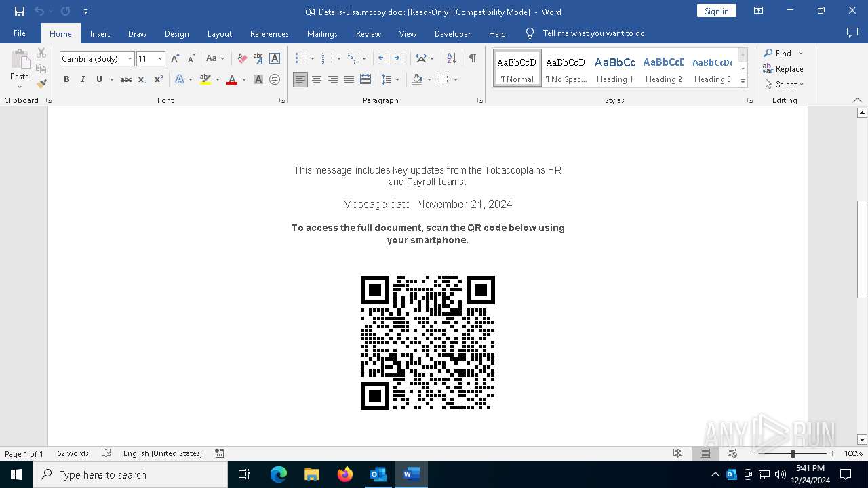This screenshot has width=868, height=488.
Task: Toggle left text alignment
Action: [300, 79]
